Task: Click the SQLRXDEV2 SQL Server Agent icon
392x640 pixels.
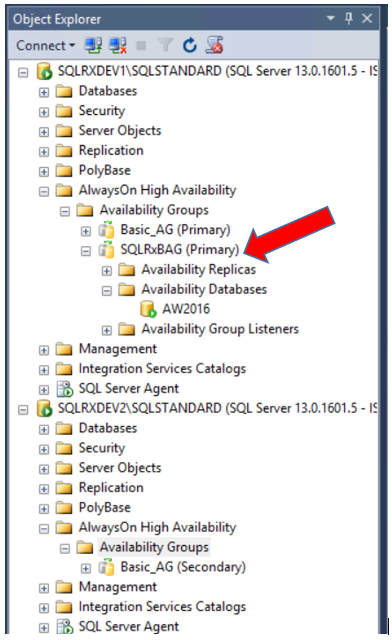Action: [64, 627]
